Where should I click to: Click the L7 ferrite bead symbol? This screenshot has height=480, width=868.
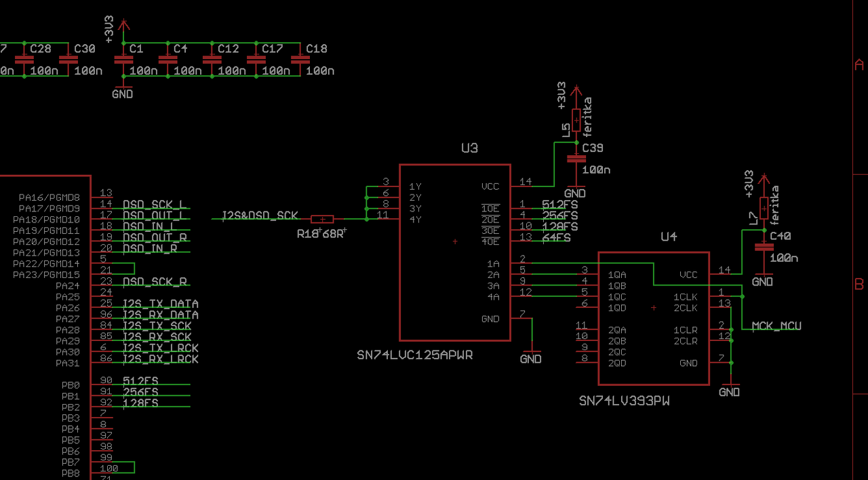pyautogui.click(x=764, y=208)
